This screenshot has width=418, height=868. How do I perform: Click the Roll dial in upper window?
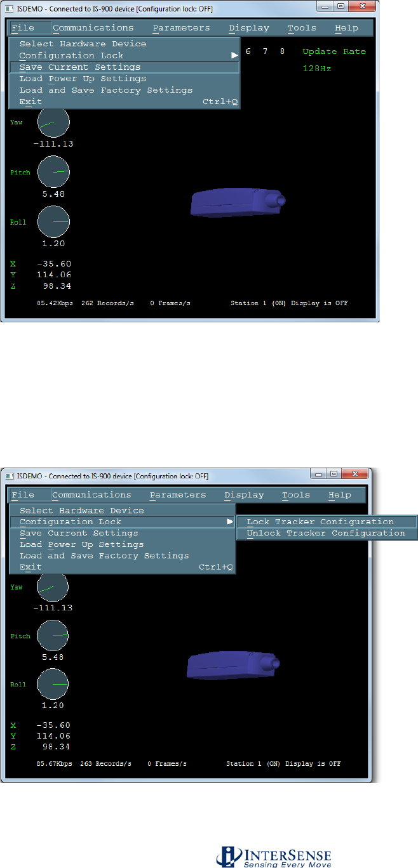tap(53, 221)
